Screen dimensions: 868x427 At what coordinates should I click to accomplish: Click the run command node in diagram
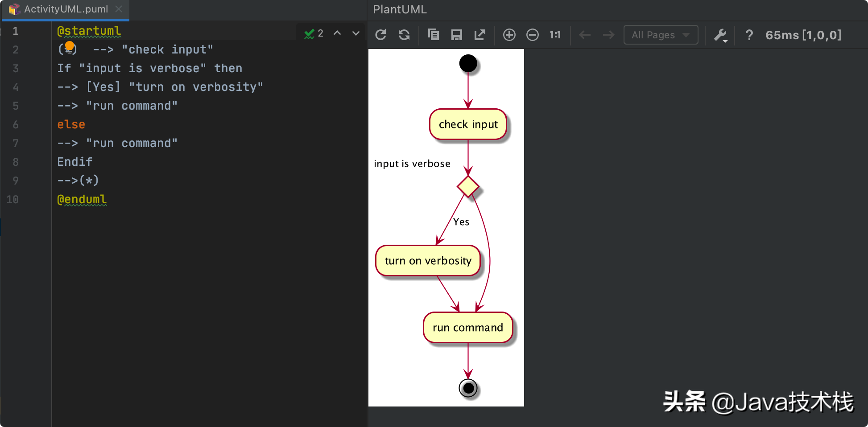pos(468,328)
